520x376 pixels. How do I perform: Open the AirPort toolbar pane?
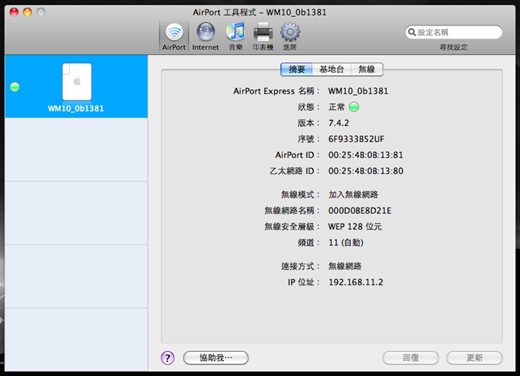pos(174,36)
